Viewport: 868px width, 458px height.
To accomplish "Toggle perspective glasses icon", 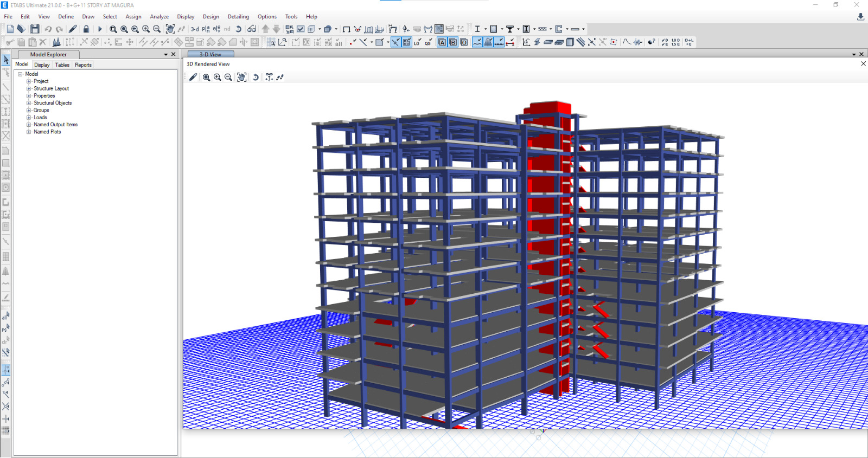I will [252, 29].
